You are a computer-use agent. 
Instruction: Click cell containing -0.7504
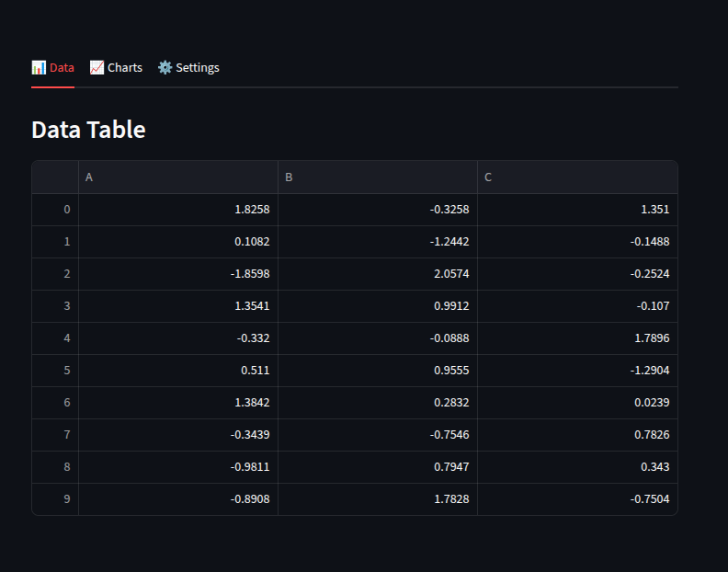pyautogui.click(x=577, y=499)
